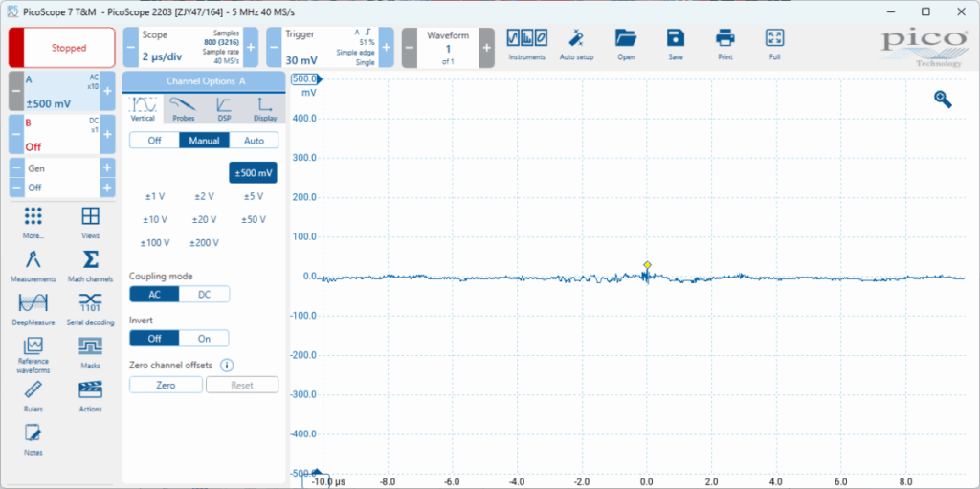Click the yellow trigger diamond marker
Image resolution: width=980 pixels, height=489 pixels.
pyautogui.click(x=648, y=265)
